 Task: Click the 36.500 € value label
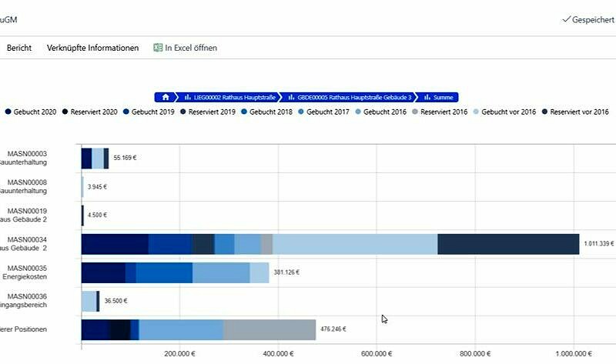coord(115,301)
